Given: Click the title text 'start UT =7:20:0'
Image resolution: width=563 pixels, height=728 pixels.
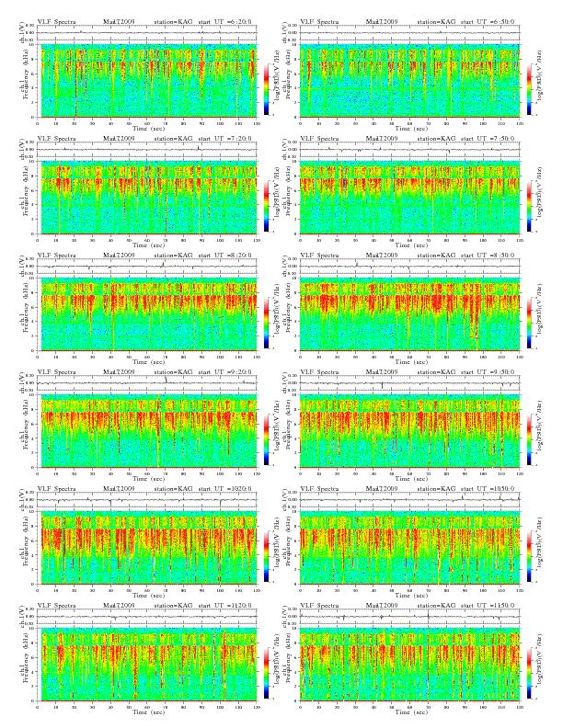Looking at the screenshot, I should [224, 139].
